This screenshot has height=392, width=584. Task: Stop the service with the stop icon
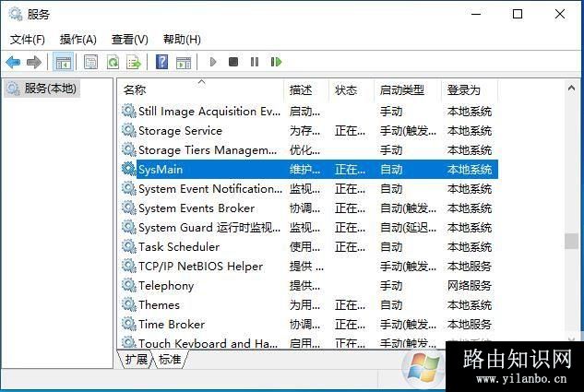coord(233,62)
